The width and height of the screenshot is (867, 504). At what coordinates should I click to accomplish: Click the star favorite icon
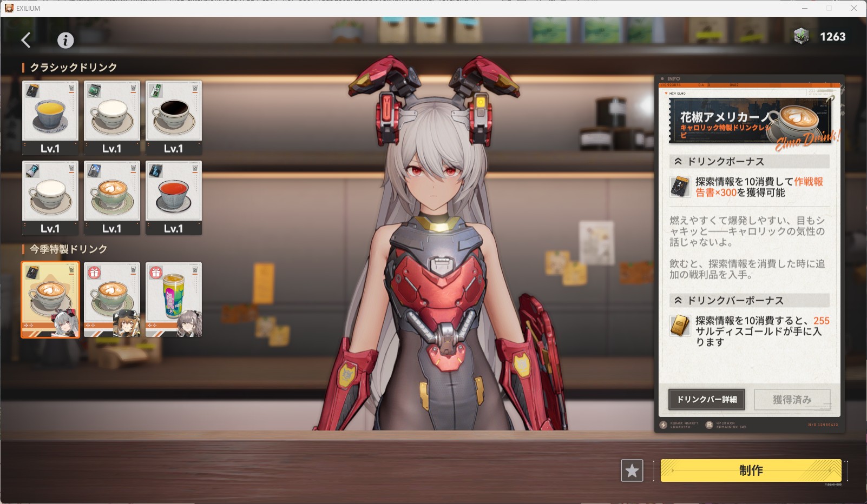(632, 470)
